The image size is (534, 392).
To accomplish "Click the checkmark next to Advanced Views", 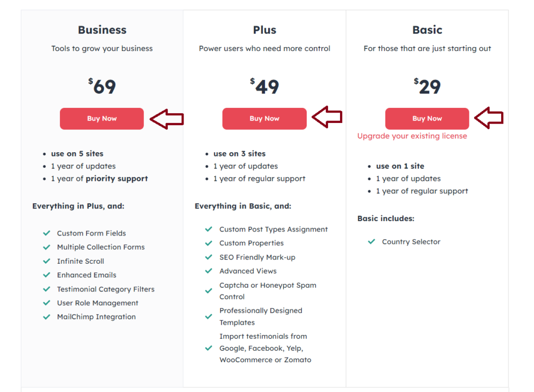I will 209,271.
